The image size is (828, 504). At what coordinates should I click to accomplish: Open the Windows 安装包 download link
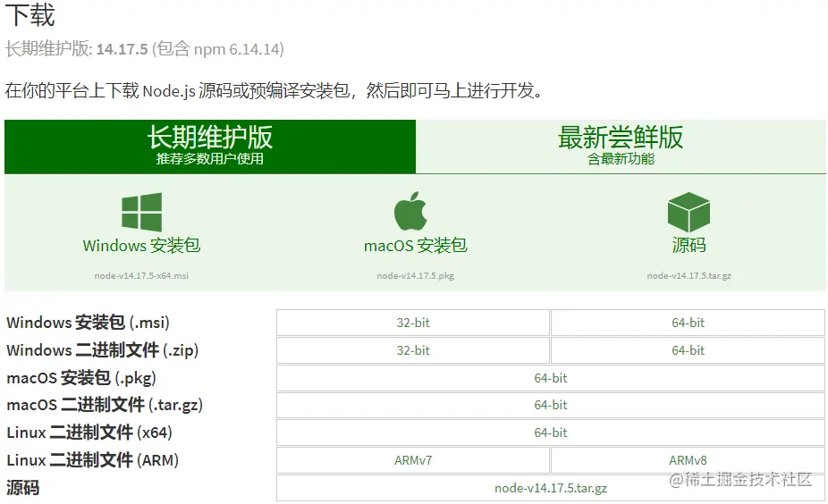[x=141, y=246]
